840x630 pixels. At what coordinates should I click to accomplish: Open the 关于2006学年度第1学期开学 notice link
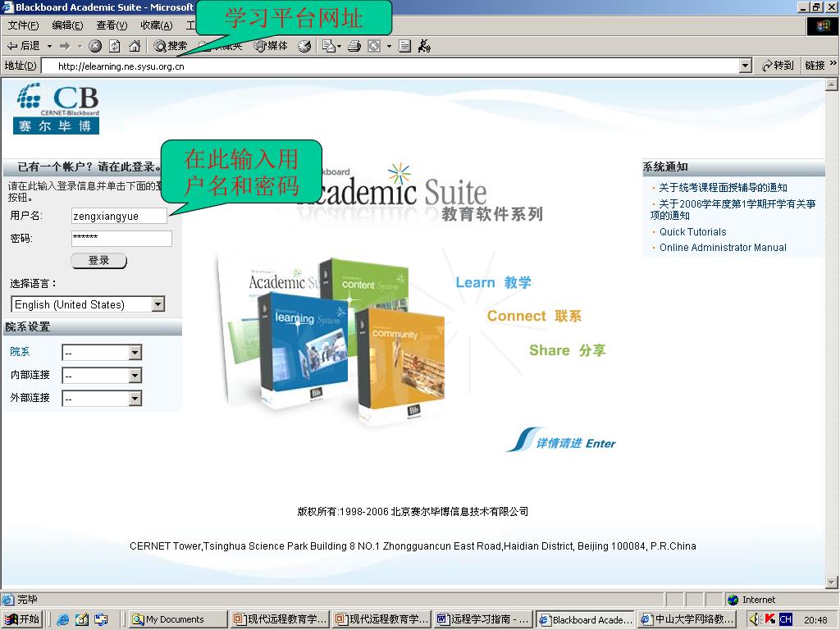pos(733,209)
